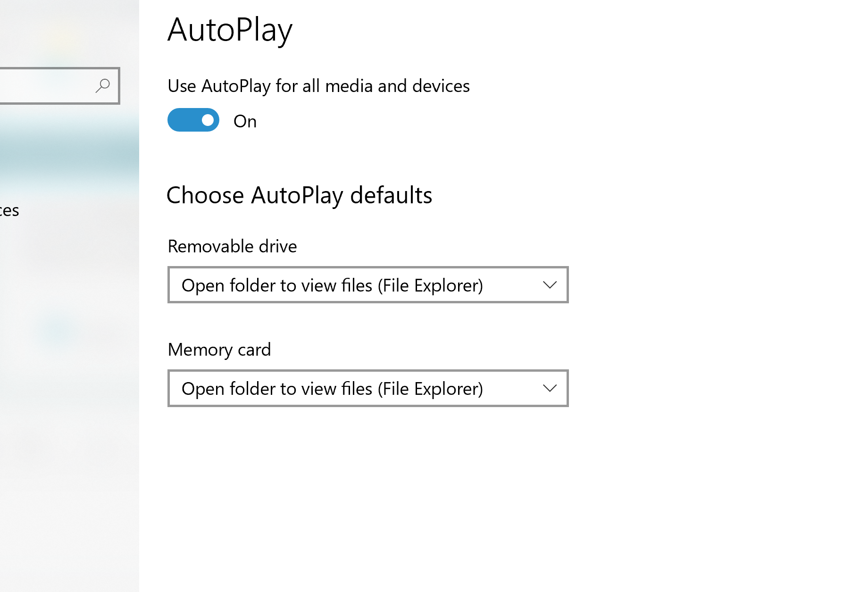Screen dimensions: 868x592
Task: Click the "On" label beside the toggle
Action: (x=245, y=121)
